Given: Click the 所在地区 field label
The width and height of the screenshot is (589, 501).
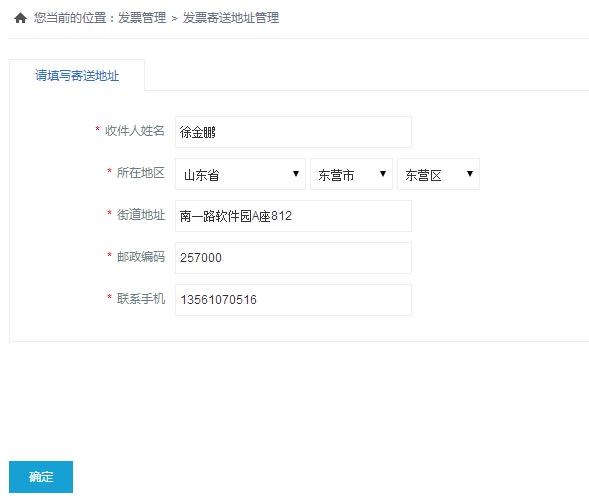Looking at the screenshot, I should 141,173.
